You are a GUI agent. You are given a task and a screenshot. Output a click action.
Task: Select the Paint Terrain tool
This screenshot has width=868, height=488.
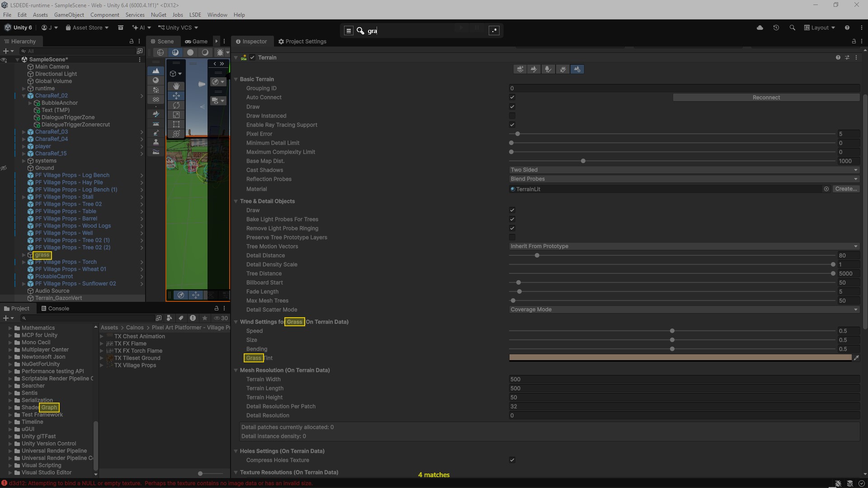pyautogui.click(x=534, y=69)
